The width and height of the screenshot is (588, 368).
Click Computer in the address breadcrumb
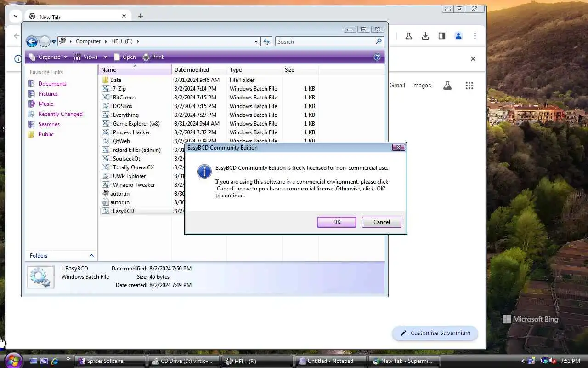click(x=88, y=41)
